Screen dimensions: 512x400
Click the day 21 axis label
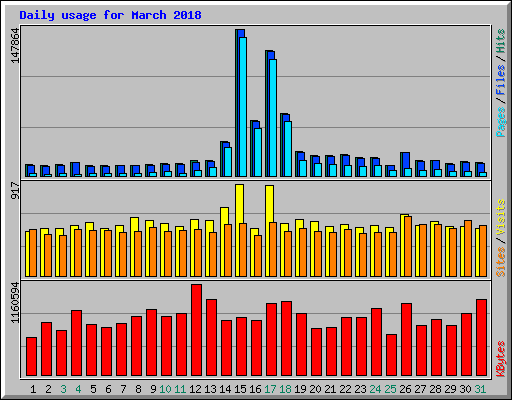[x=330, y=389]
